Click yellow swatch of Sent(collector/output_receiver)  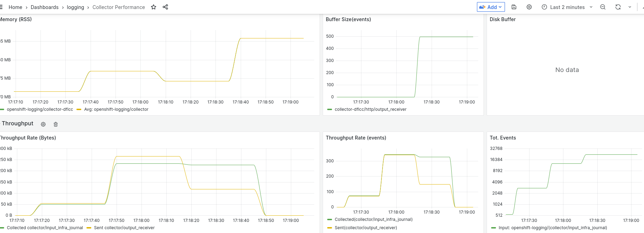click(x=330, y=228)
